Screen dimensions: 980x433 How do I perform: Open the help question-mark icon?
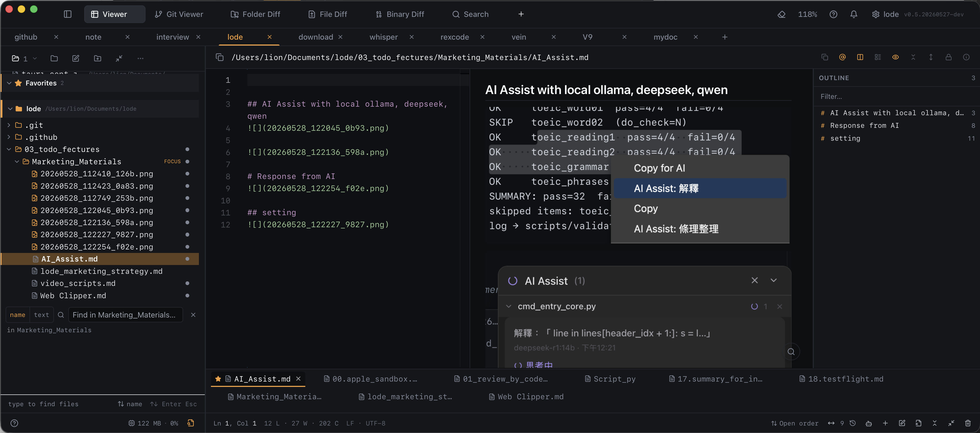833,14
